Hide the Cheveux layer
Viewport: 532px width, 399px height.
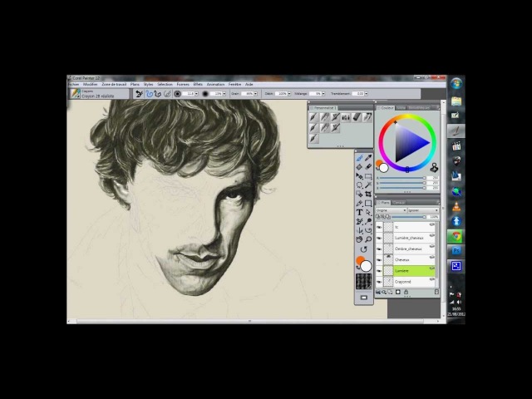[x=379, y=260]
